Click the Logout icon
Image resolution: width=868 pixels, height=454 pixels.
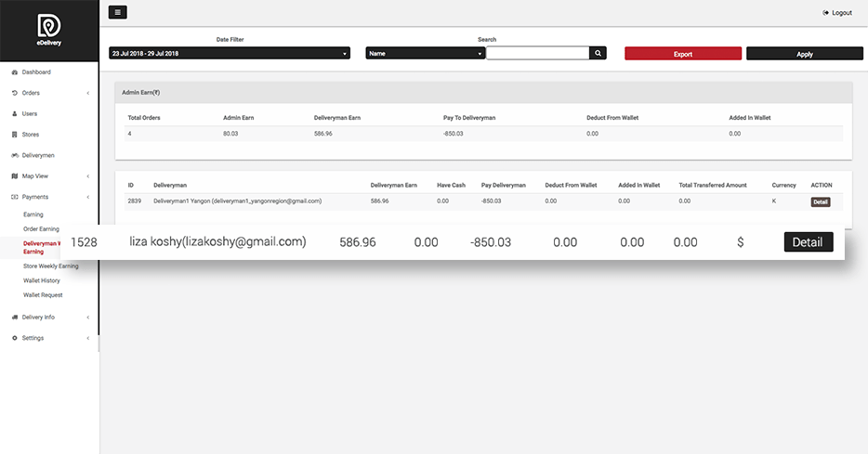coord(825,13)
